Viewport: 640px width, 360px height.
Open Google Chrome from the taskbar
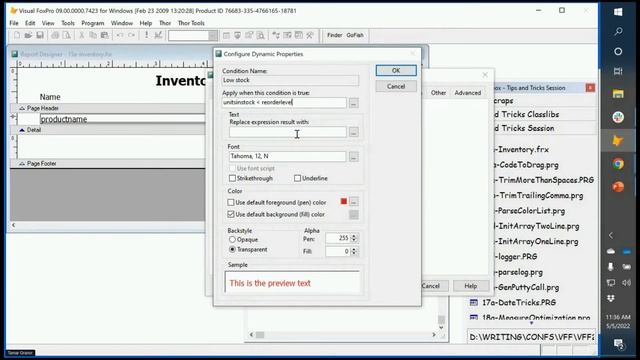(x=618, y=164)
